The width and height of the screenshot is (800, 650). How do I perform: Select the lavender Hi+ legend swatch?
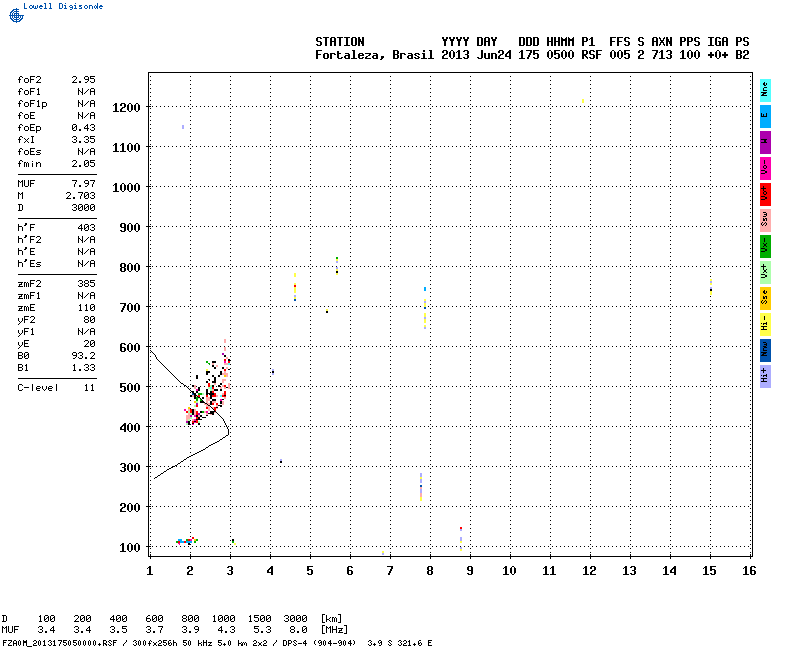coord(765,377)
